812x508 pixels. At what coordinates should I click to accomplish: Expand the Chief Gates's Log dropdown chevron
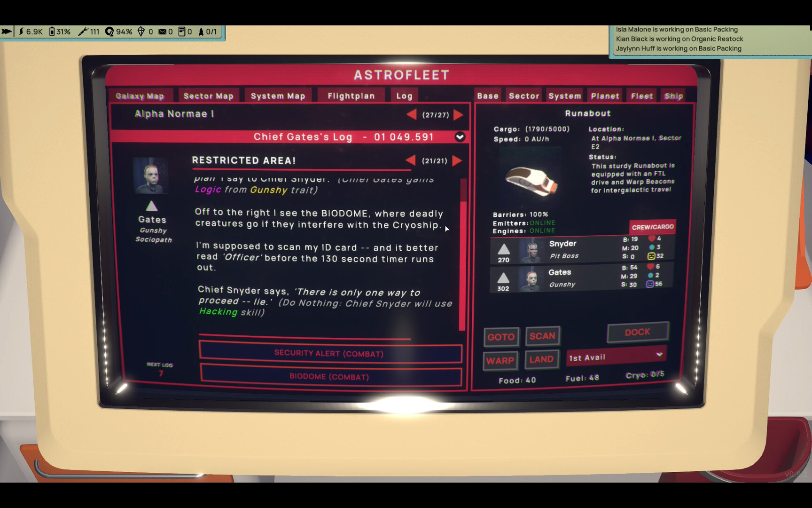(x=460, y=137)
